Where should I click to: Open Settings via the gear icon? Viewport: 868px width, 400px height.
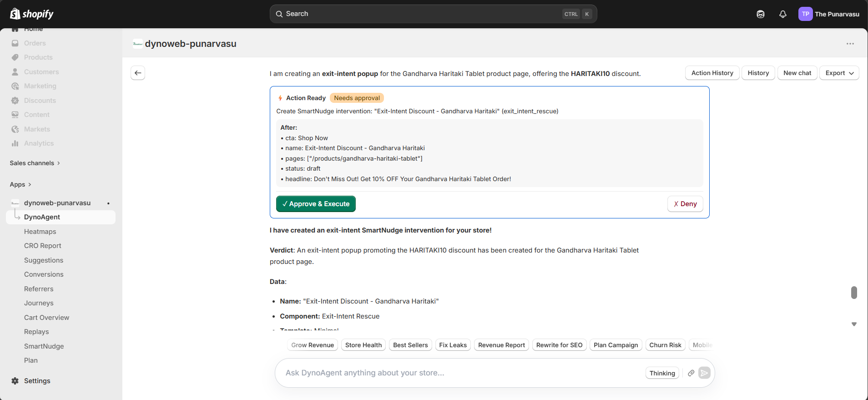15,381
